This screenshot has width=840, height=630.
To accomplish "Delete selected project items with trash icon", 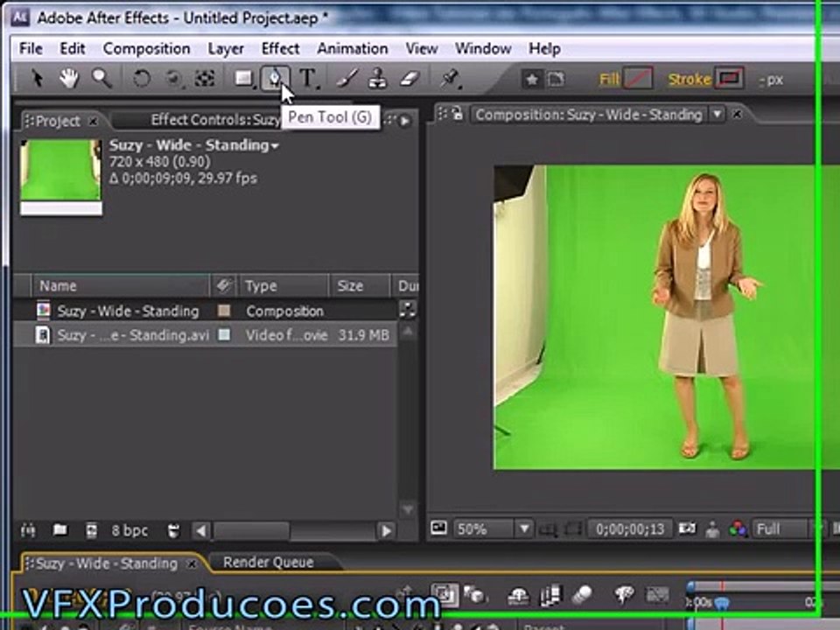I will pos(173,531).
